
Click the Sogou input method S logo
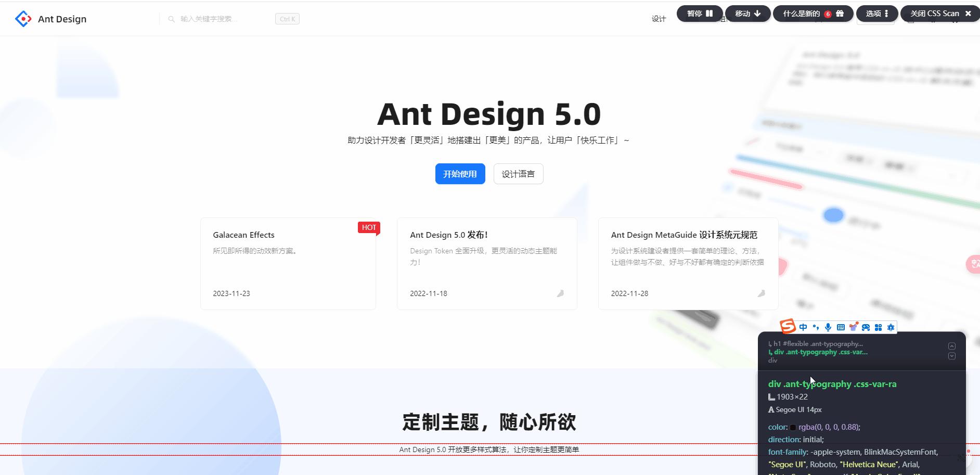pyautogui.click(x=787, y=327)
